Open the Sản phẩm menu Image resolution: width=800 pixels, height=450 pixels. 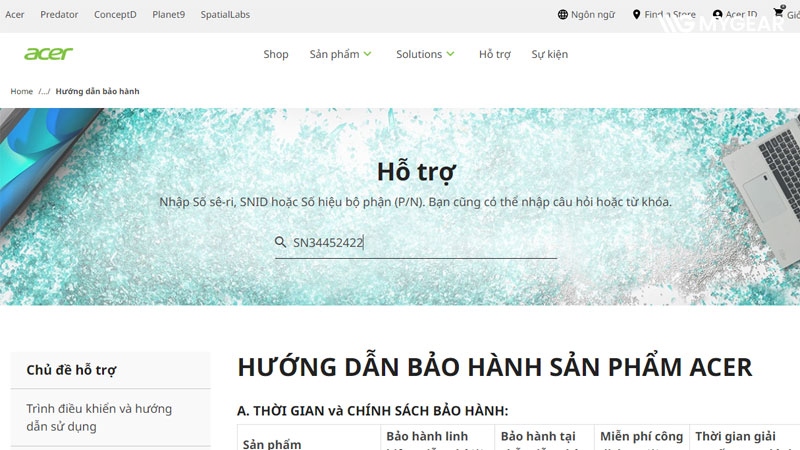(x=334, y=54)
